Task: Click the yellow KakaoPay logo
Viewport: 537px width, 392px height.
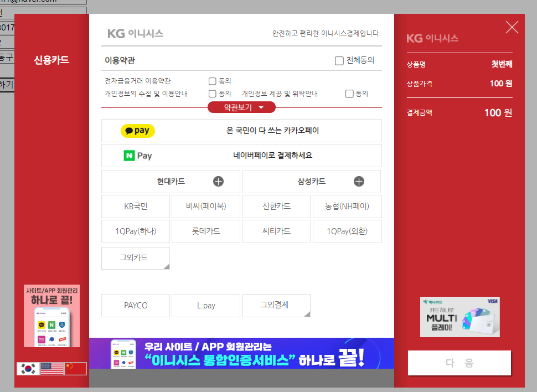Action: (x=138, y=131)
